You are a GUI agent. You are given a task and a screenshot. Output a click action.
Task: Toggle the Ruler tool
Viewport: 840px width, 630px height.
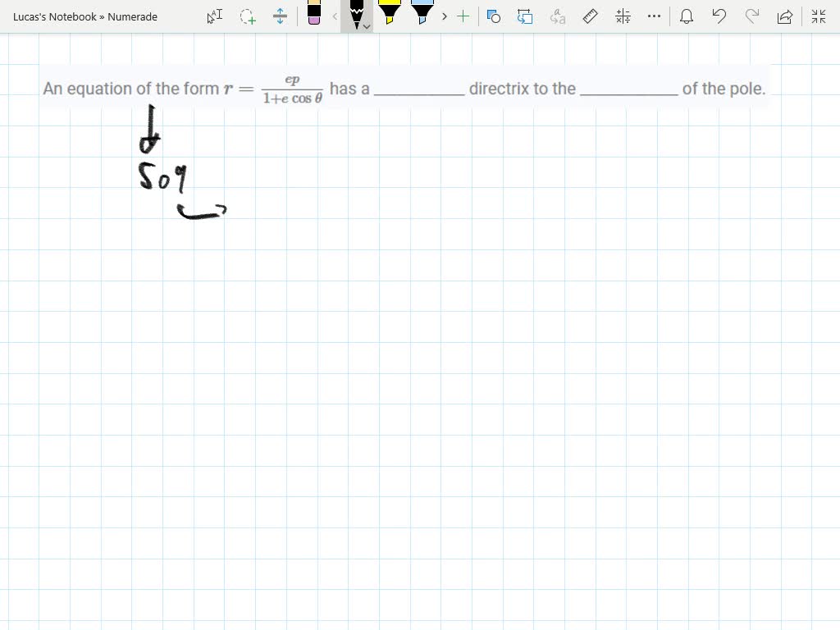click(x=590, y=16)
